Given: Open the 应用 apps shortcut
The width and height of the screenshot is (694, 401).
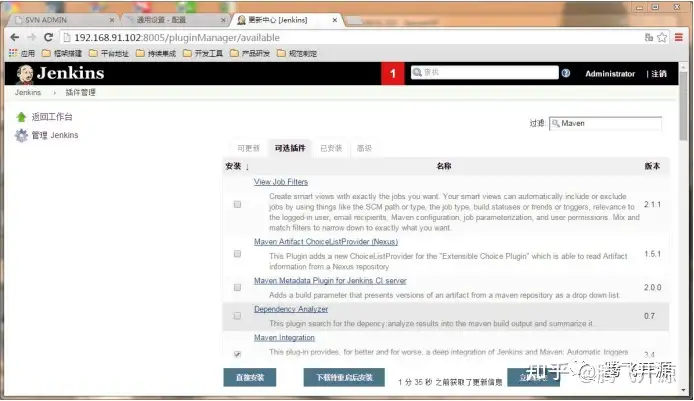Looking at the screenshot, I should (x=22, y=53).
